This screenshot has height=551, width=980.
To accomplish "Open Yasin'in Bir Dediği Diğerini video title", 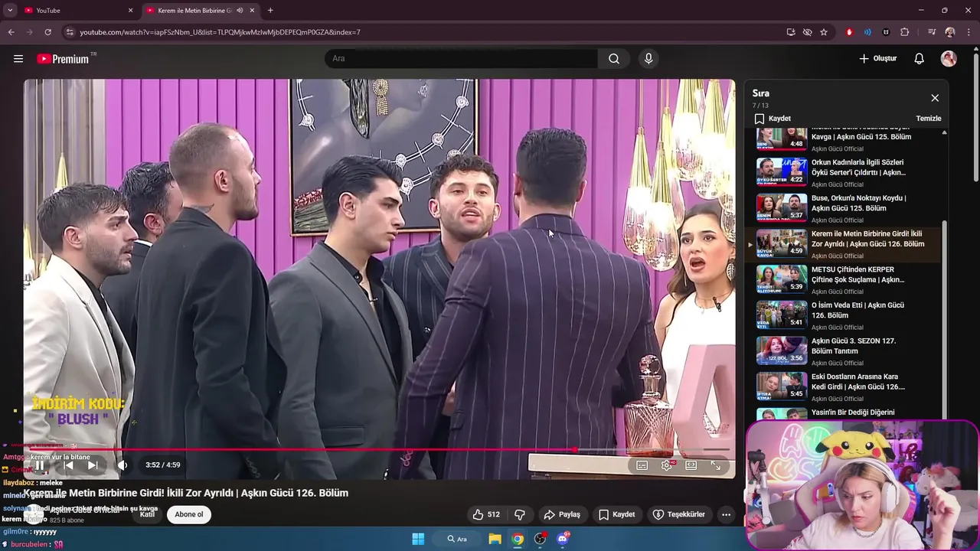I will point(852,412).
